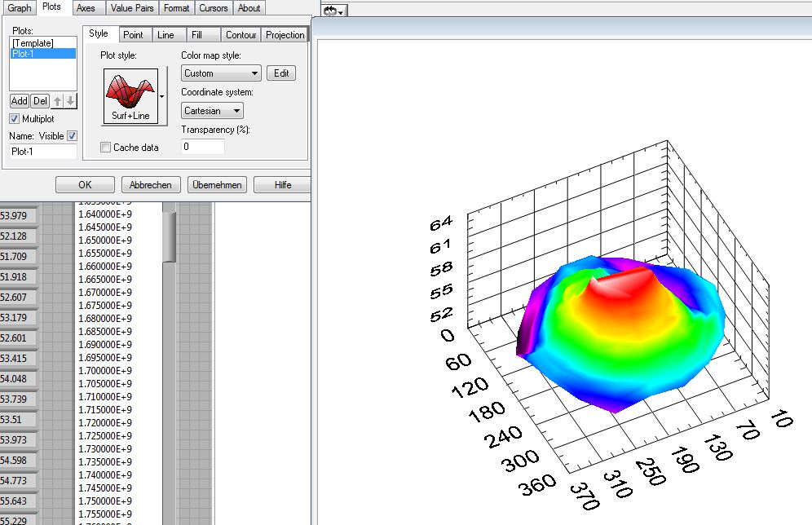
Task: Select the Projection sub-tab
Action: pos(285,35)
